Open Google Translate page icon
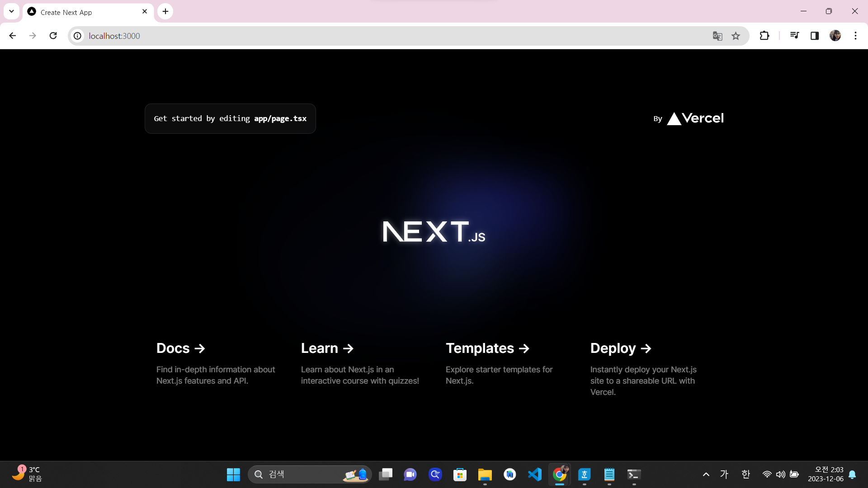Viewport: 868px width, 488px height. (717, 36)
